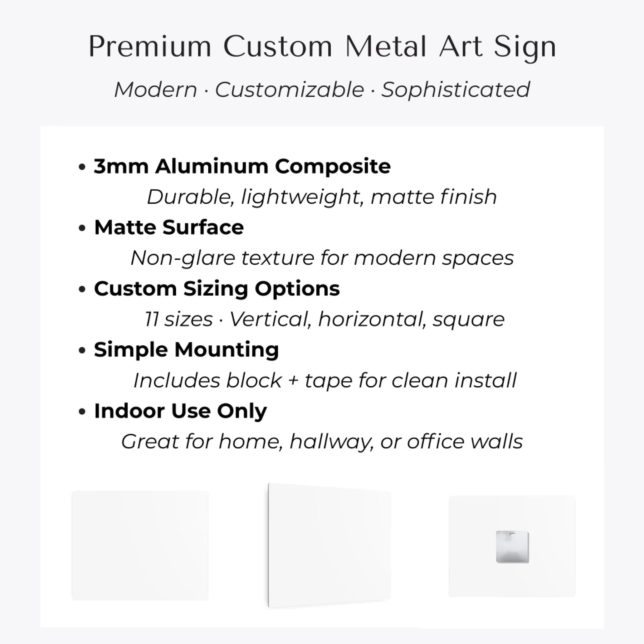Click the "Custom Sizing Options" heading

[x=217, y=289]
